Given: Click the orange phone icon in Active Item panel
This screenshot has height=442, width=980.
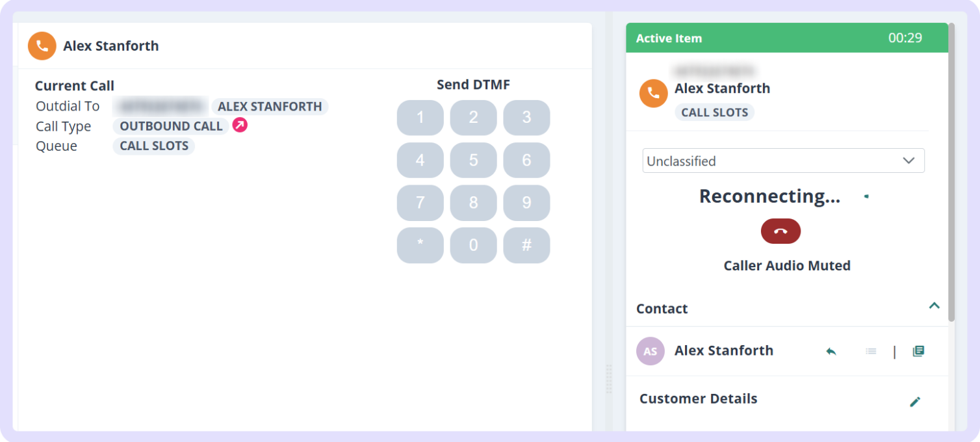Looking at the screenshot, I should [654, 94].
